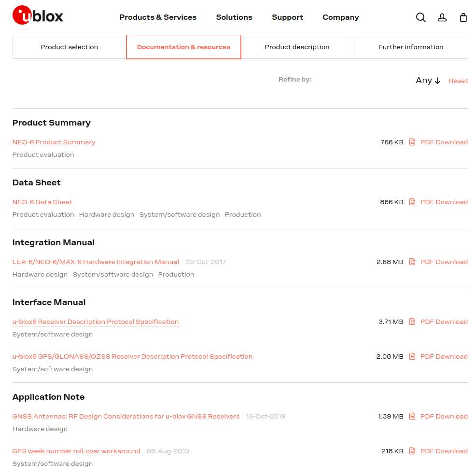Screen dimensions: 475x476
Task: Click PDF icon for GPS week roll-over workaround
Action: 412,451
